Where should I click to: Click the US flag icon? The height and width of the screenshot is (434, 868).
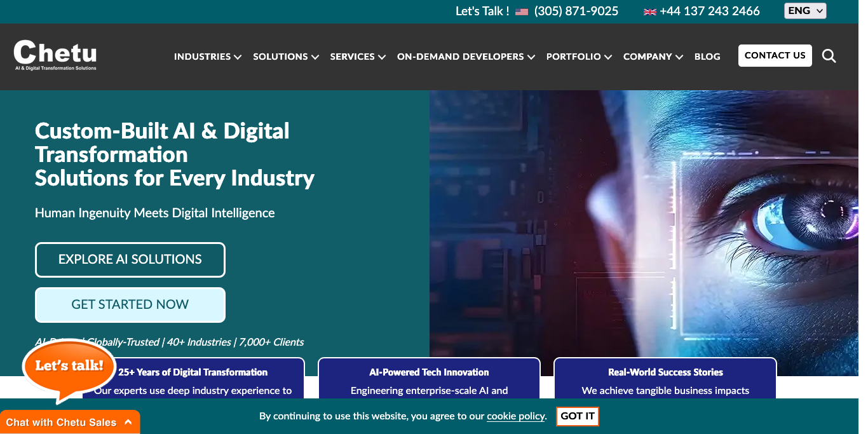coord(522,11)
